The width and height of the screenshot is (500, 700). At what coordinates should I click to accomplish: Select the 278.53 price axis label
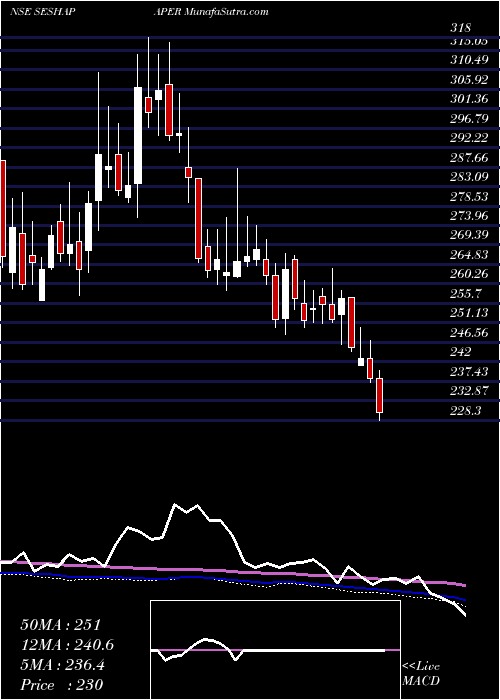tap(470, 196)
